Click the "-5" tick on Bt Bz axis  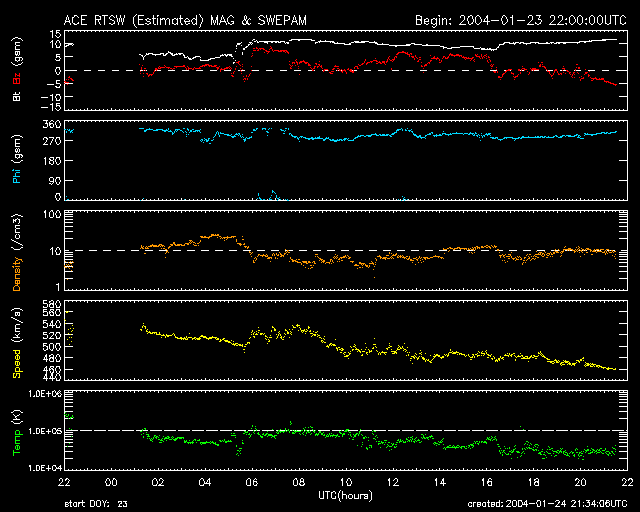pyautogui.click(x=55, y=84)
